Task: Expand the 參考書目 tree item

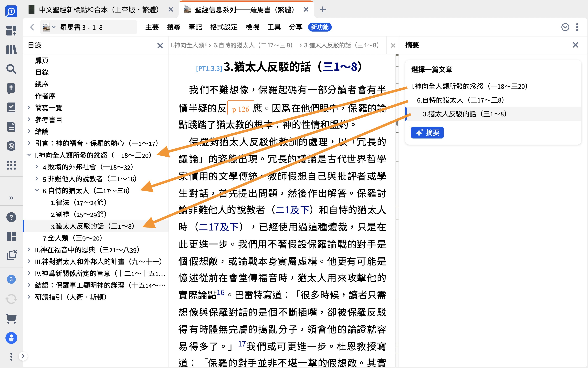Action: click(x=29, y=119)
